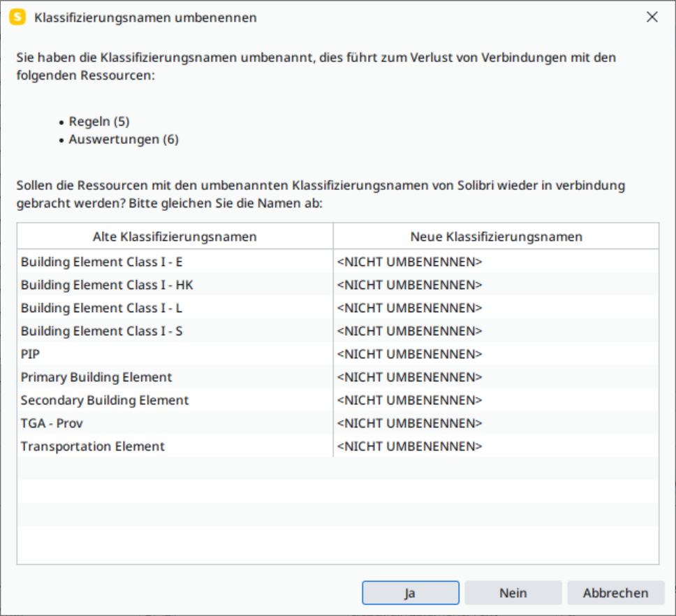Open new name cell for Secondary Building Element

click(497, 400)
